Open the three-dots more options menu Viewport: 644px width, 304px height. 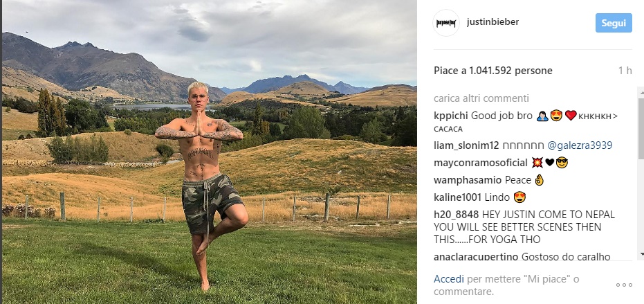(624, 285)
